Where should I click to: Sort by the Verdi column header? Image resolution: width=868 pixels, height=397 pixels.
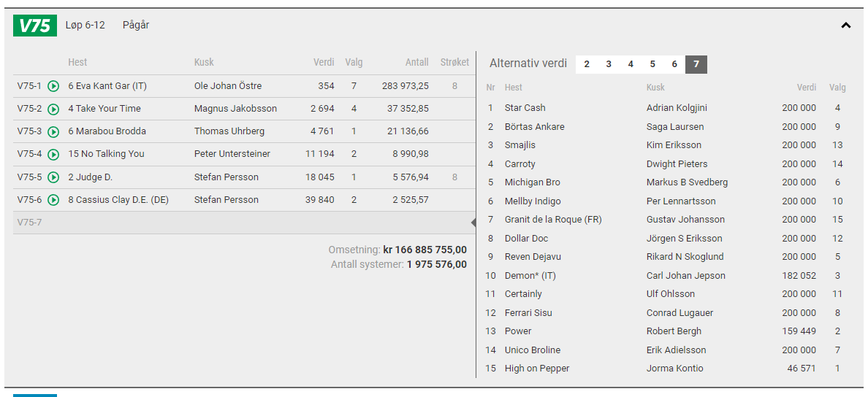(x=323, y=63)
